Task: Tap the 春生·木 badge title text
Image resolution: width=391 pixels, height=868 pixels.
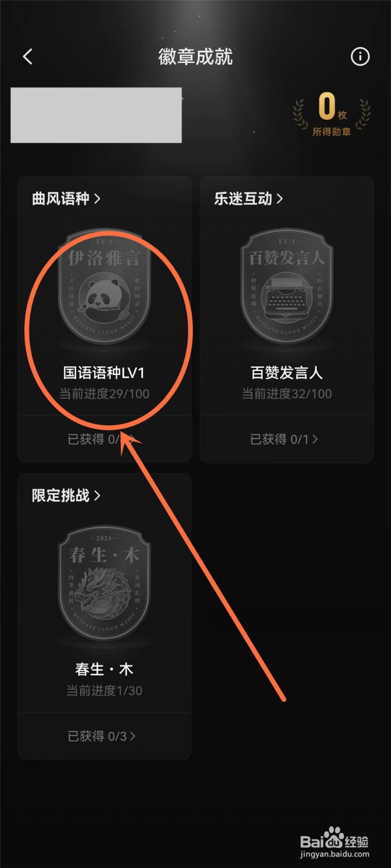Action: click(x=104, y=669)
